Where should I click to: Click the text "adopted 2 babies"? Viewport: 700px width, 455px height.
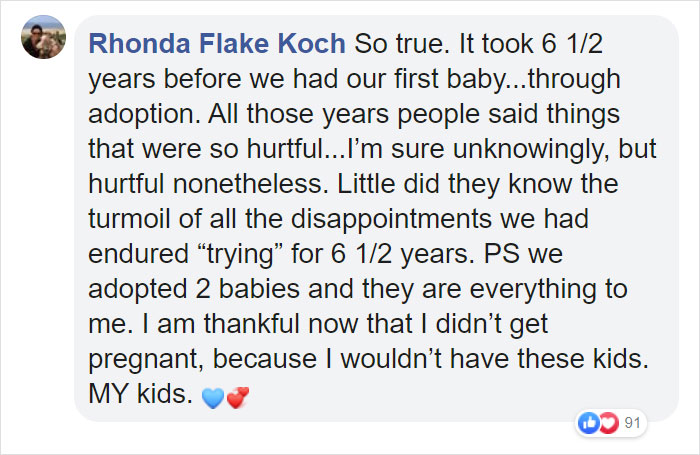[x=194, y=290]
